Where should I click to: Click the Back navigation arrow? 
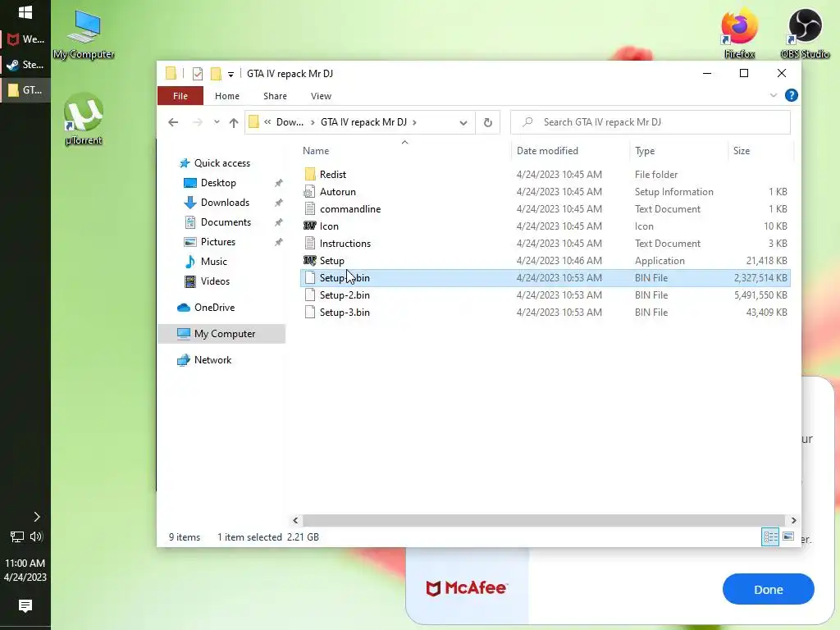tap(173, 122)
